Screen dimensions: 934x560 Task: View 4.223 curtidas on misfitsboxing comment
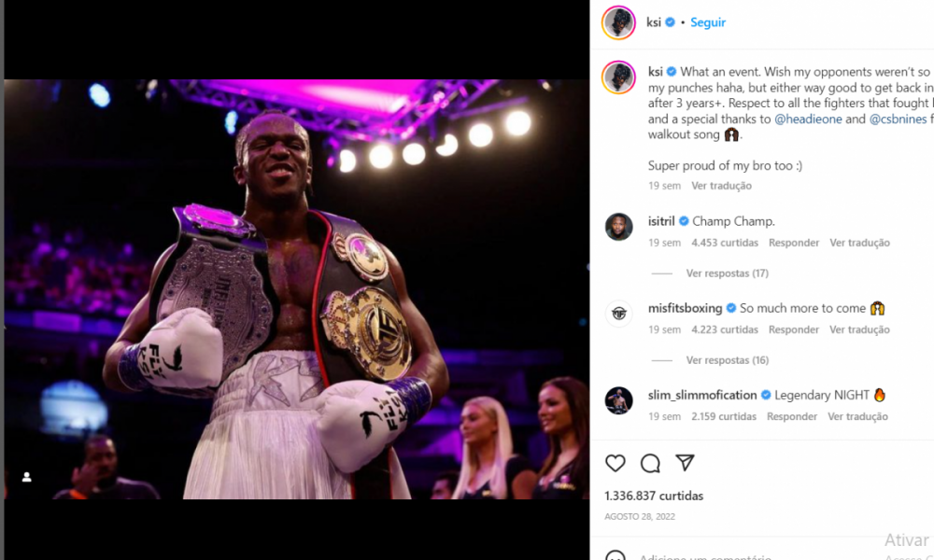[725, 329]
